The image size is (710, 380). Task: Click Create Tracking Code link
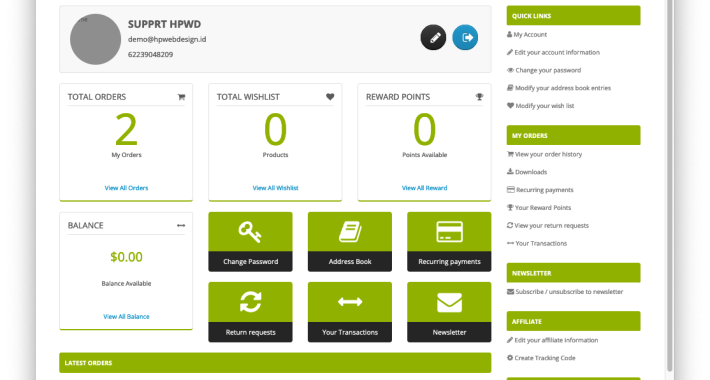click(545, 358)
